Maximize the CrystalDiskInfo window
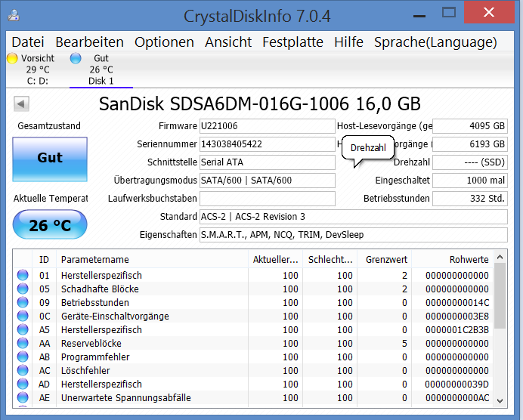Image resolution: width=523 pixels, height=420 pixels. pyautogui.click(x=449, y=13)
